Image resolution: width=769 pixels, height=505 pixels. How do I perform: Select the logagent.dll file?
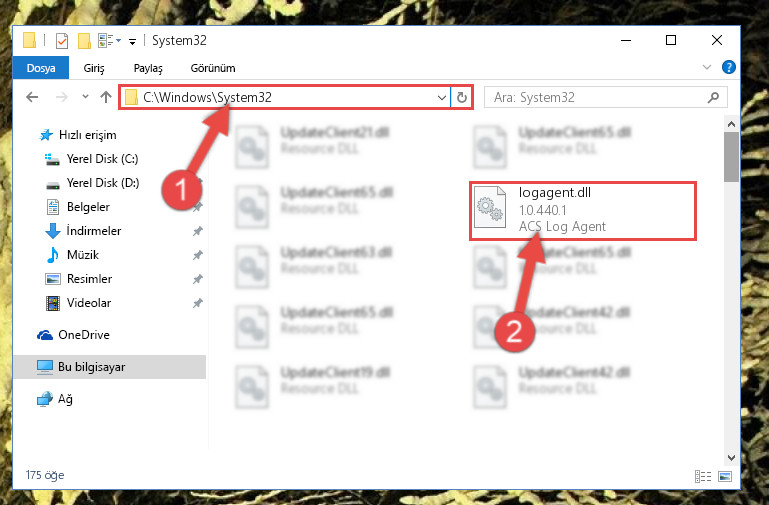pyautogui.click(x=583, y=210)
